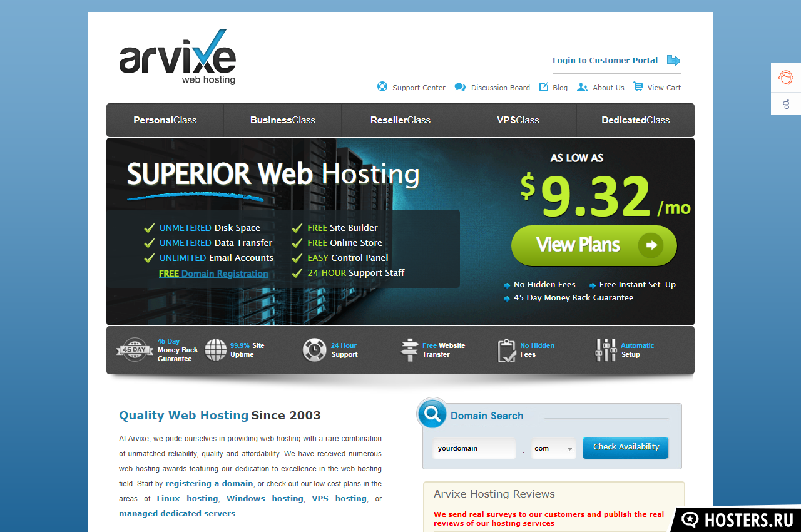Click the FREE Site Builder feature text
Image resolution: width=801 pixels, height=532 pixels.
(342, 228)
